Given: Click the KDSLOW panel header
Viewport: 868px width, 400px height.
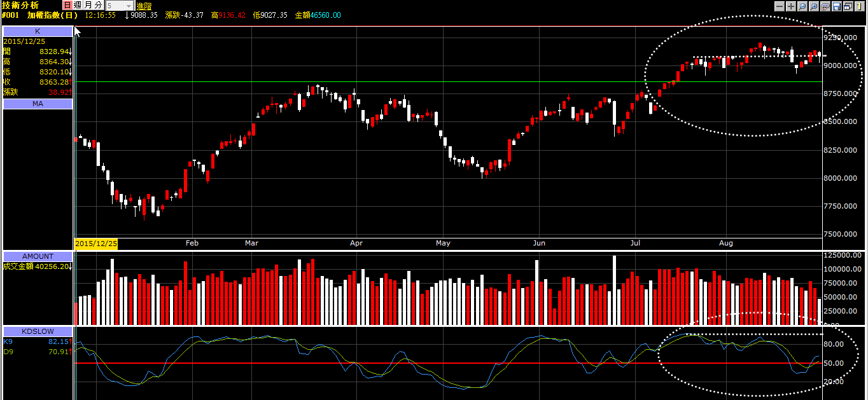Looking at the screenshot, I should [x=38, y=331].
